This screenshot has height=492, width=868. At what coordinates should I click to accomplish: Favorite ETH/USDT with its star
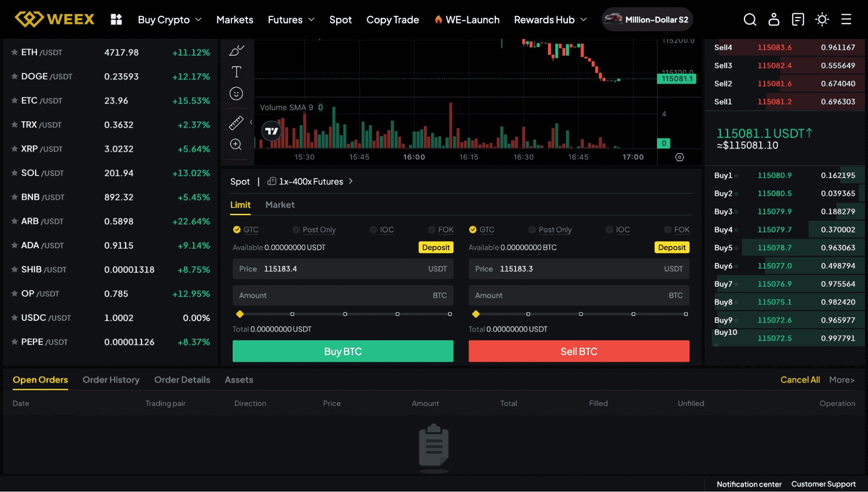coord(14,52)
